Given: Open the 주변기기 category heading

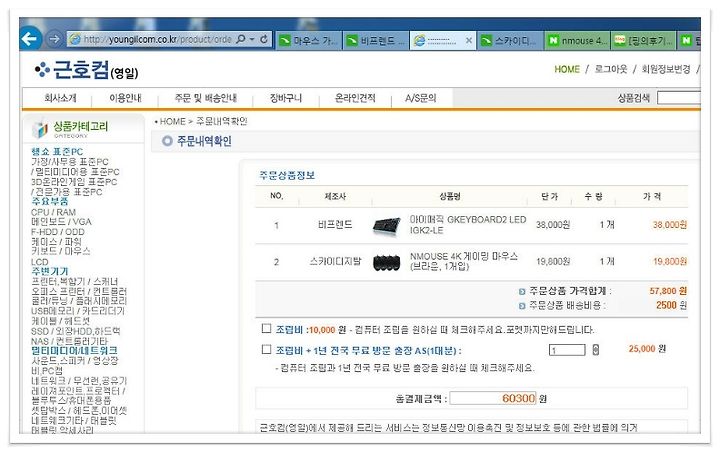Looking at the screenshot, I should [50, 271].
